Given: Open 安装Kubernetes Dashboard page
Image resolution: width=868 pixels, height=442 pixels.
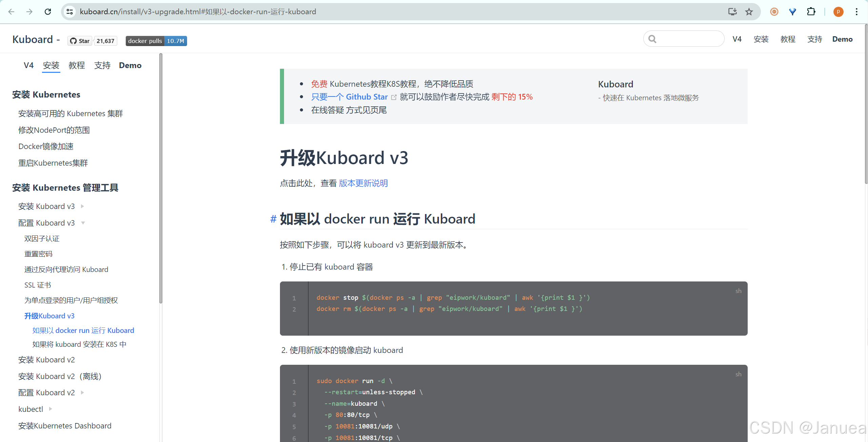Looking at the screenshot, I should (65, 426).
